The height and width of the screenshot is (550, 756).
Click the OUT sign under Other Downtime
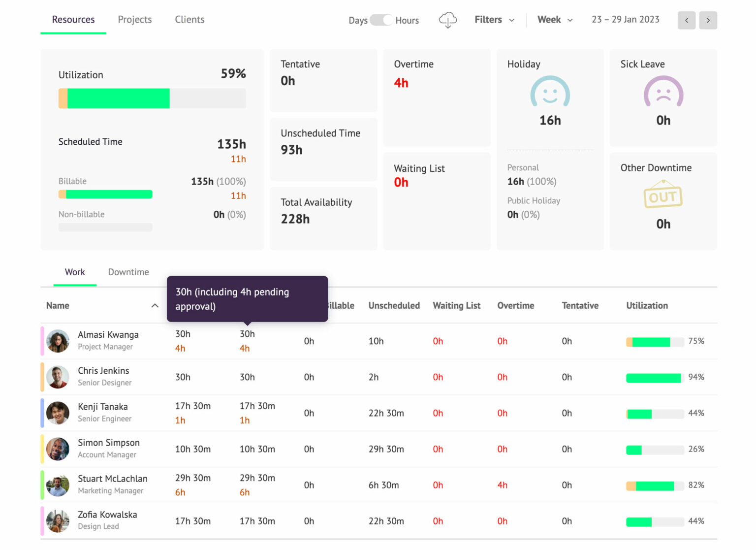pos(663,196)
